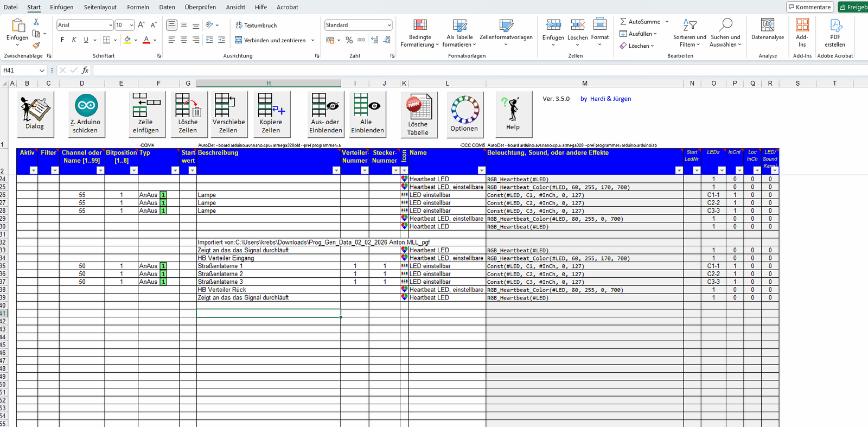Switch to the Einfügen ribbon tab
This screenshot has height=427, width=868.
coord(61,7)
